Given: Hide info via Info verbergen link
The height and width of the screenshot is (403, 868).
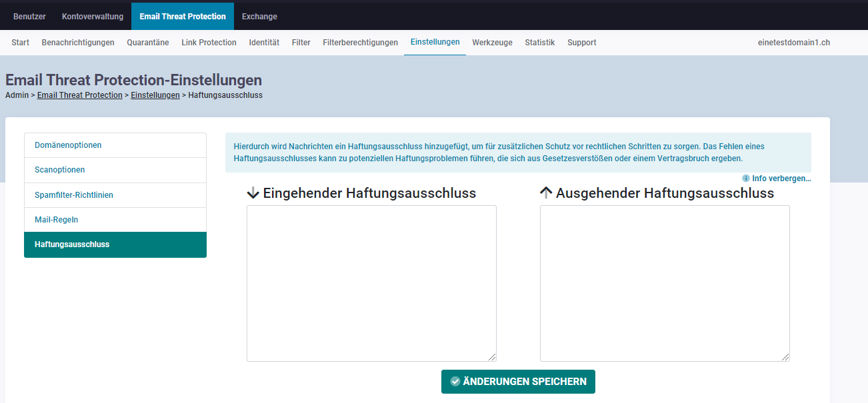Looking at the screenshot, I should coord(781,179).
